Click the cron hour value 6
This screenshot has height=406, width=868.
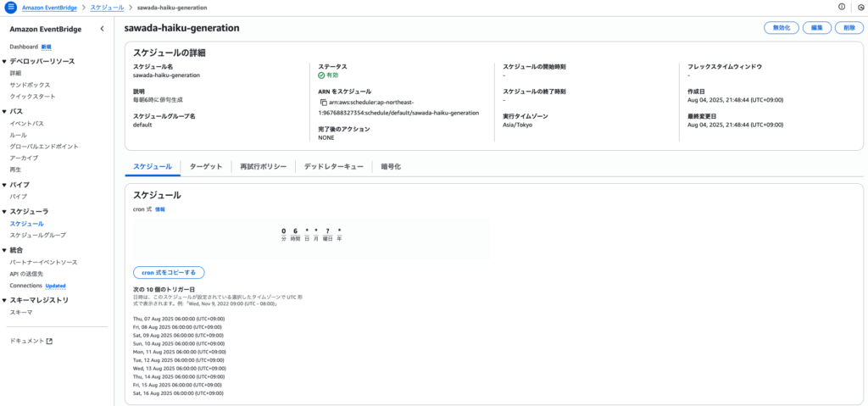pyautogui.click(x=296, y=231)
